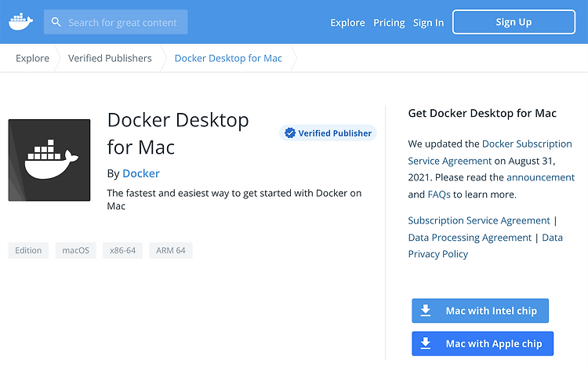
Task: Click 'Get Docker Desktop for Mac' heading
Action: 482,113
